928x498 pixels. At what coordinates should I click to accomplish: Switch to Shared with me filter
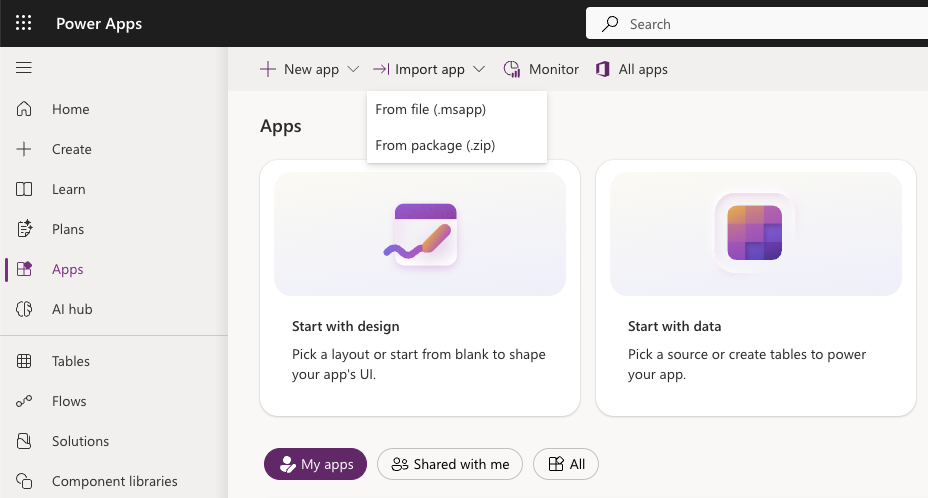click(x=450, y=464)
